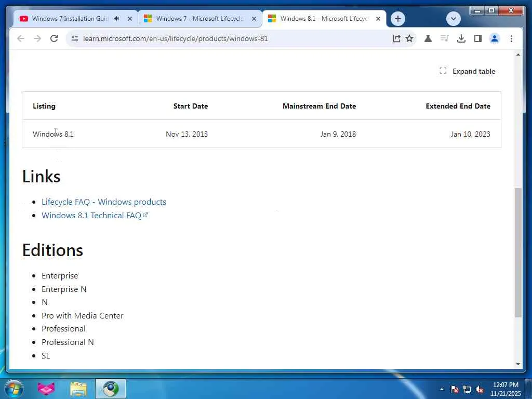Close the Windows 7 Microsoft Lifecycle tab
The image size is (532, 399).
coord(254,19)
